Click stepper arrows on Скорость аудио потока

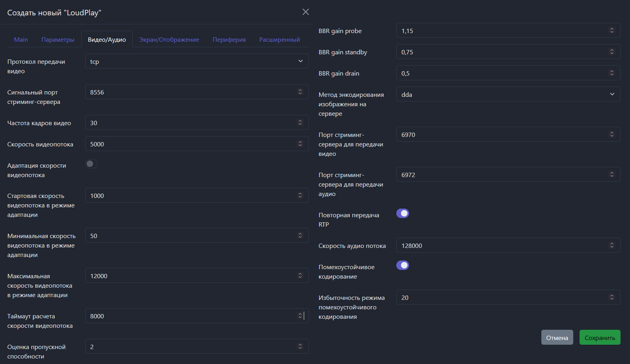tap(612, 245)
